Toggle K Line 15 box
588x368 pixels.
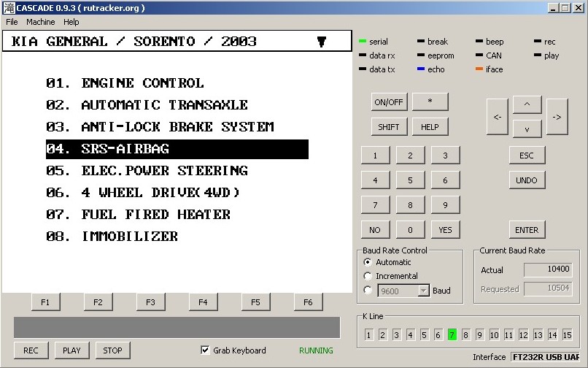coord(568,334)
